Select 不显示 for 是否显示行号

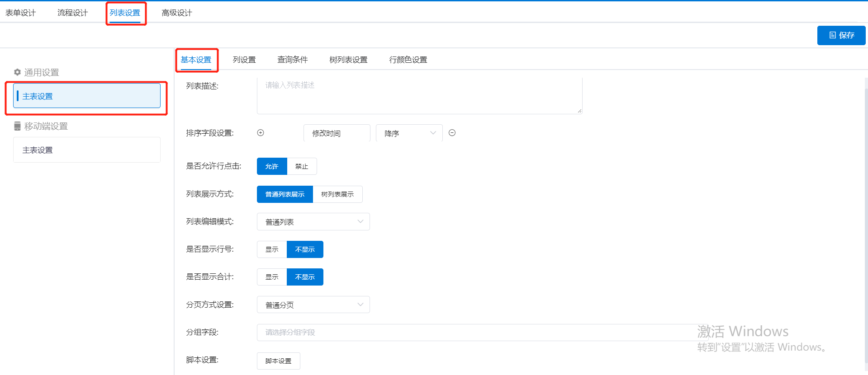pyautogui.click(x=305, y=249)
